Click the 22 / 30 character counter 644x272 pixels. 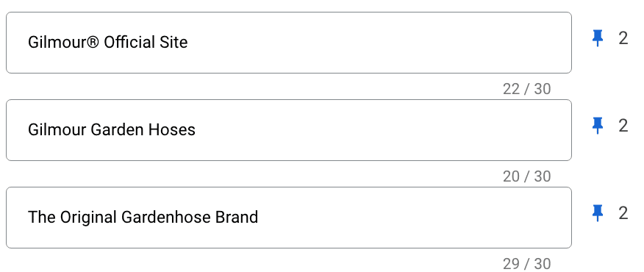[x=526, y=89]
